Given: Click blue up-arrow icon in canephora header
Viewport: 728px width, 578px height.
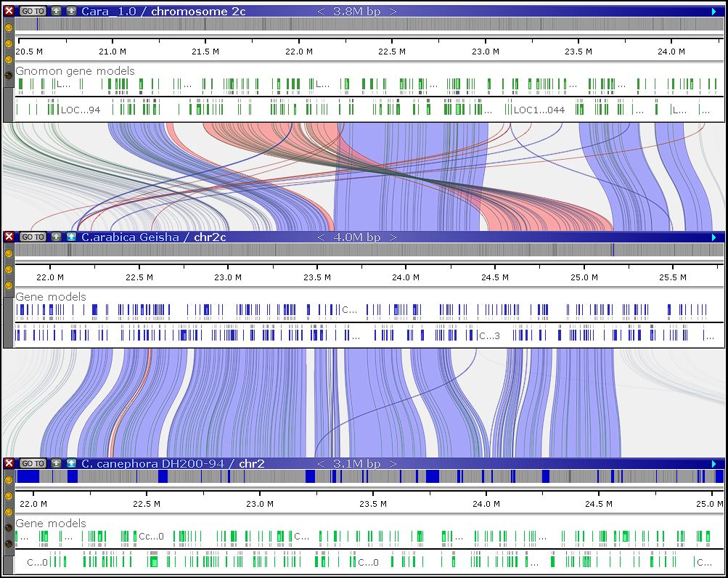Looking at the screenshot, I should pyautogui.click(x=70, y=463).
